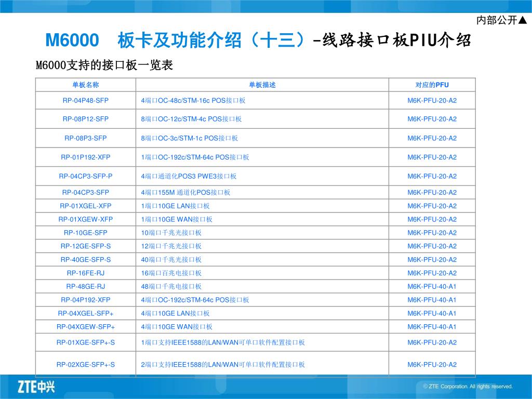This screenshot has width=532, height=399.
Task: Click description 4端口通道化POS3 PWE3接口板
Action: pos(189,176)
